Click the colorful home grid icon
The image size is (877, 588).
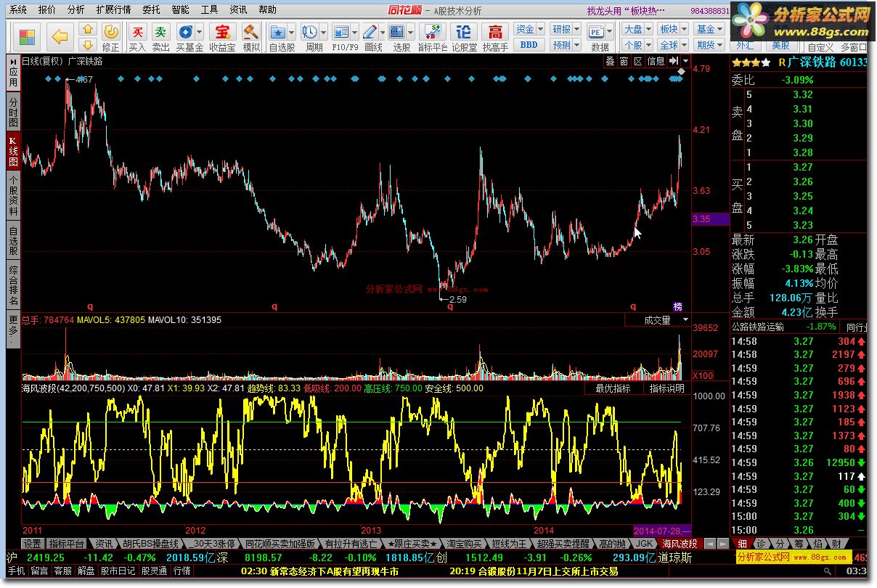tap(28, 36)
